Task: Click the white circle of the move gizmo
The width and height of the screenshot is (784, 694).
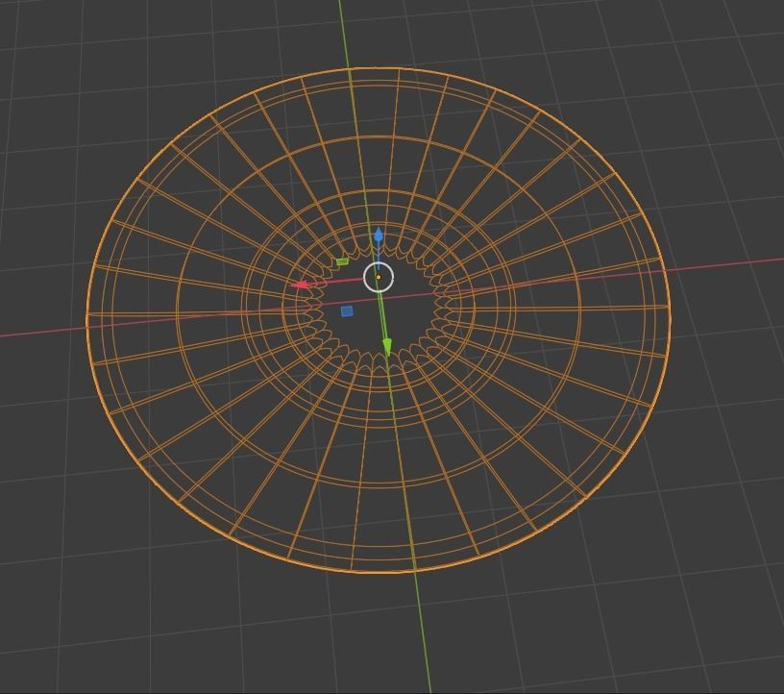Action: tap(379, 277)
